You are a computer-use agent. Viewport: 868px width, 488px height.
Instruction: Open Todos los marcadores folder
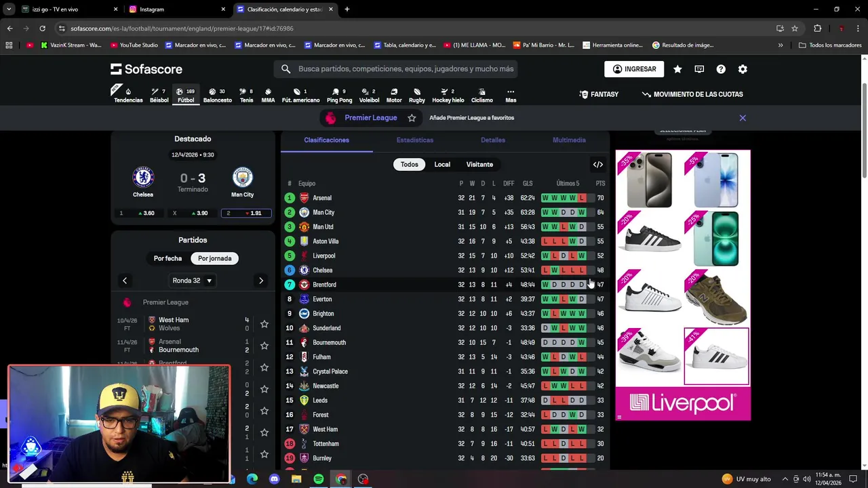pyautogui.click(x=830, y=45)
